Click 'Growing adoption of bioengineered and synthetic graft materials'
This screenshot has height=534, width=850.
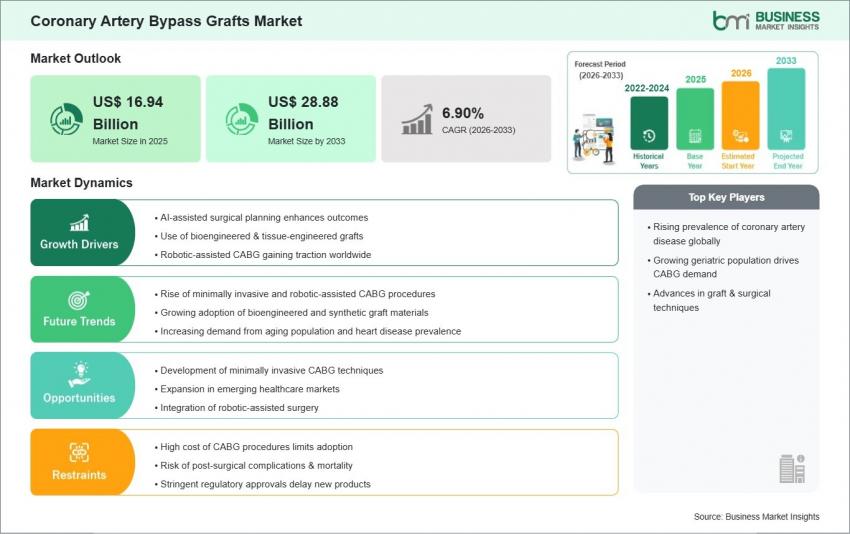[292, 312]
